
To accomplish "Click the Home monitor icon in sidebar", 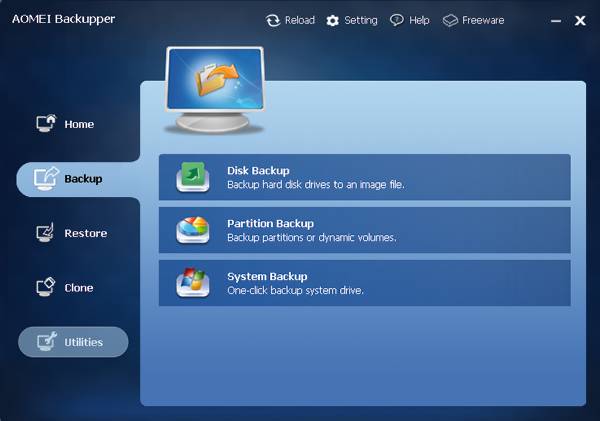I will point(46,123).
